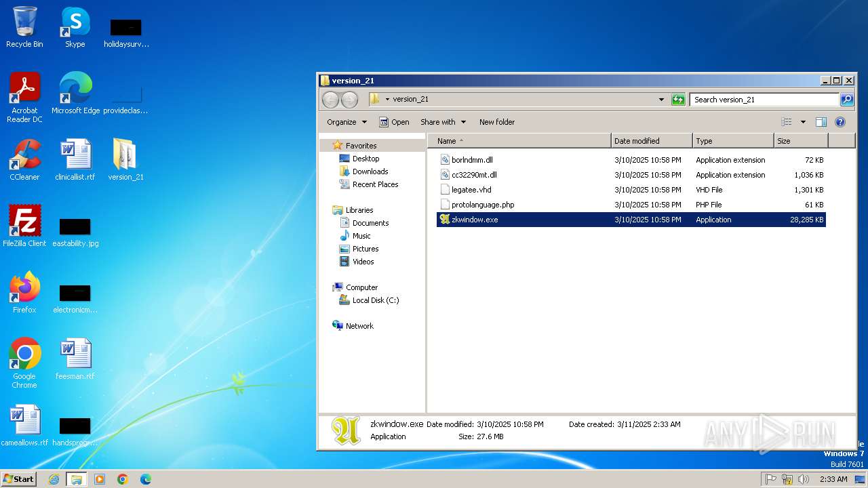Open the Start menu
The height and width of the screenshot is (488, 868).
pos(18,479)
